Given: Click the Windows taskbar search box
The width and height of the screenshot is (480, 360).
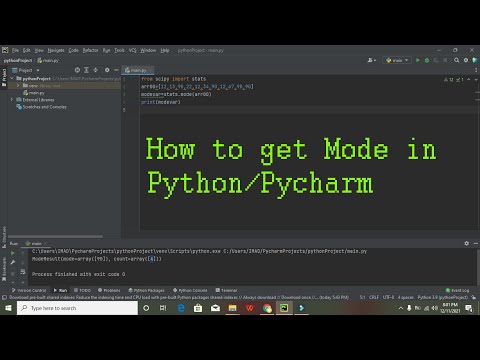Looking at the screenshot, I should [77, 308].
